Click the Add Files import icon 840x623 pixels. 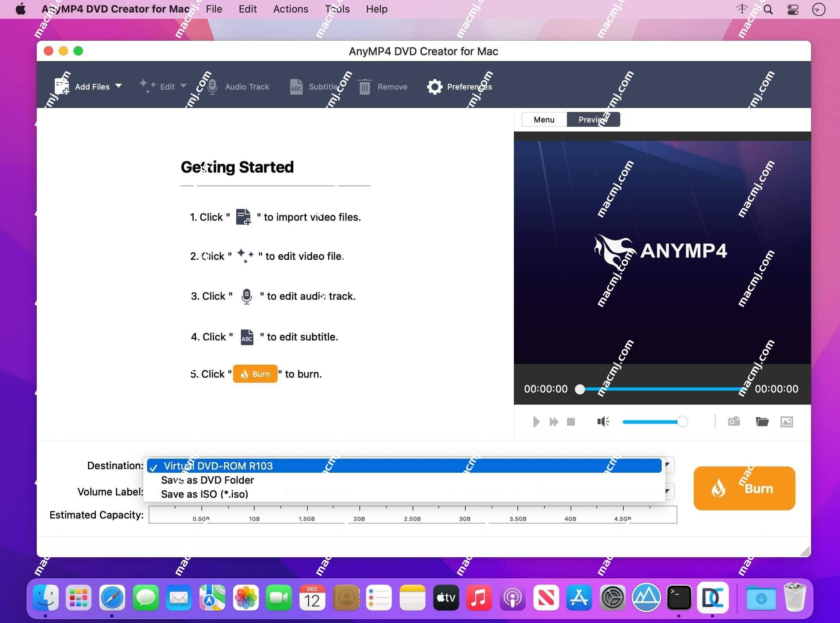tap(61, 86)
